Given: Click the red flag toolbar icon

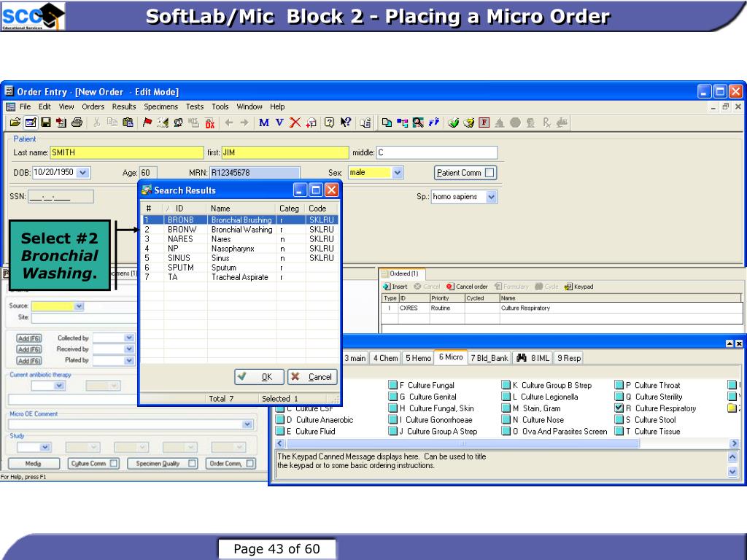Looking at the screenshot, I should coord(147,122).
